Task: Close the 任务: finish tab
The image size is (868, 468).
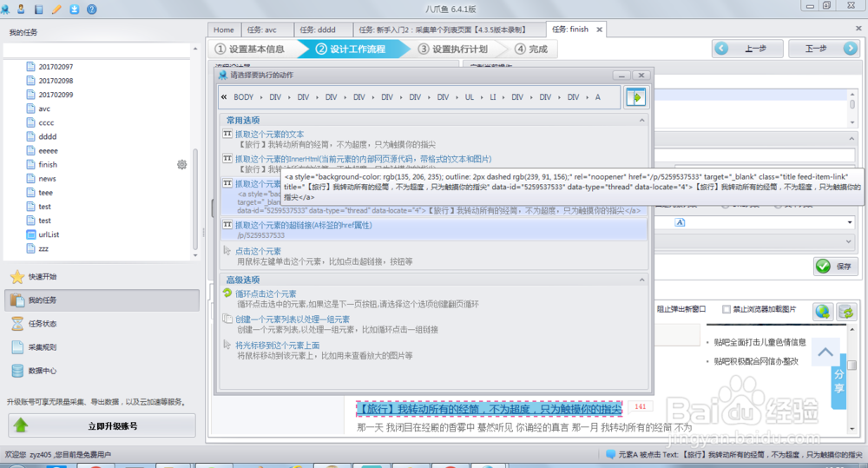Action: pos(599,30)
